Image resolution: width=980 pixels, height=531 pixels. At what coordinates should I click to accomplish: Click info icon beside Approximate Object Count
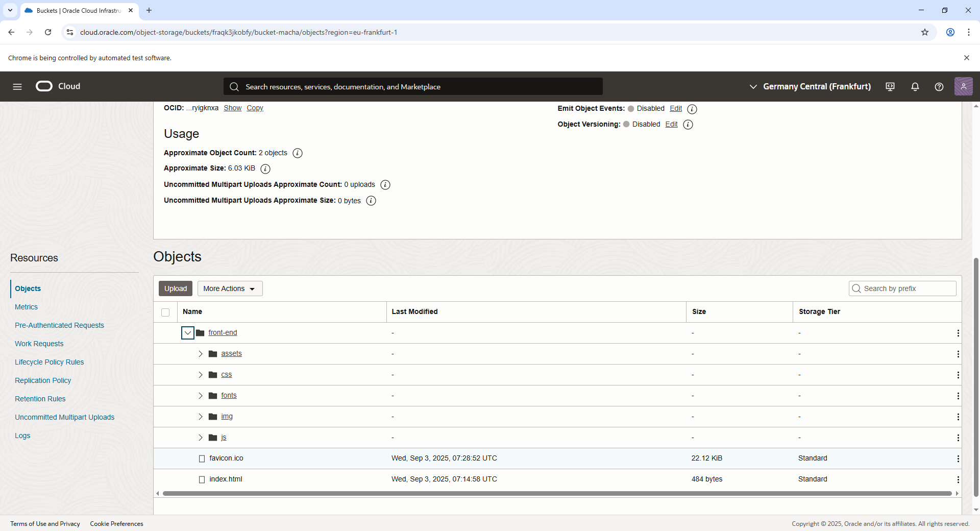(298, 153)
